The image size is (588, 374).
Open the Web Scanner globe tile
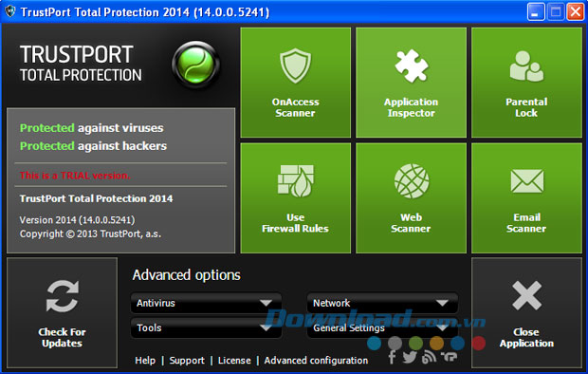click(x=411, y=197)
